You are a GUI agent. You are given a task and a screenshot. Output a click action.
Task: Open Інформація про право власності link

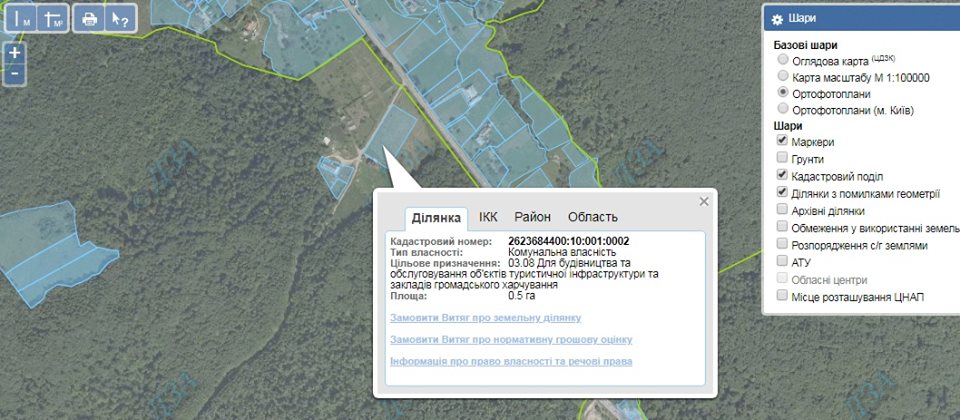511,361
